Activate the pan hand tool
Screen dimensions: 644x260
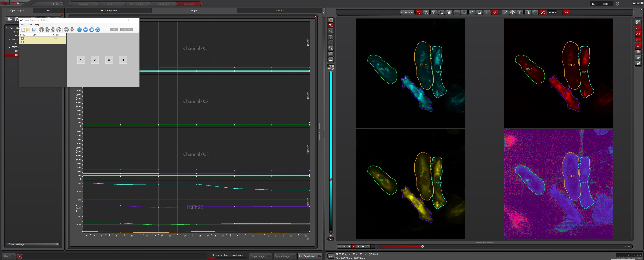pyautogui.click(x=520, y=12)
